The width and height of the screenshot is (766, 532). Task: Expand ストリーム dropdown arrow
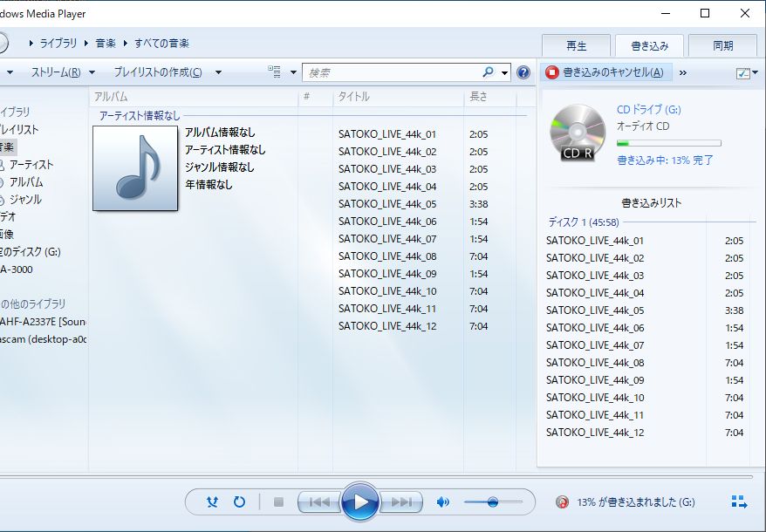(92, 72)
